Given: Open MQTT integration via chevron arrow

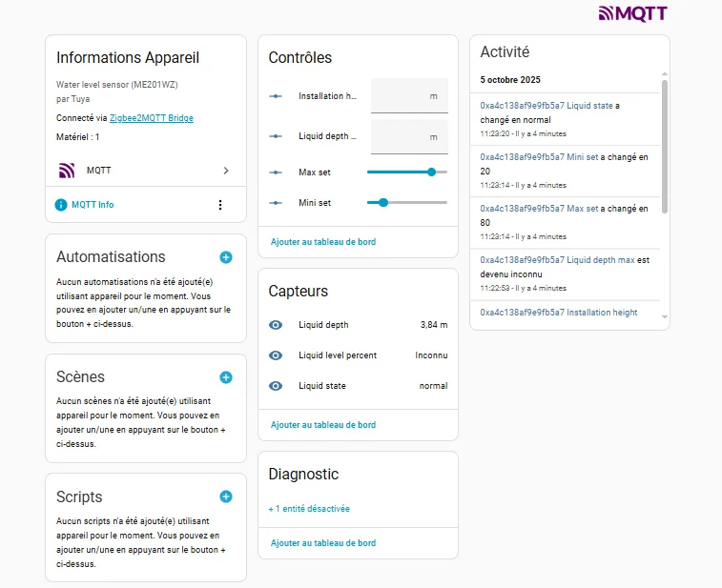Looking at the screenshot, I should pyautogui.click(x=226, y=171).
